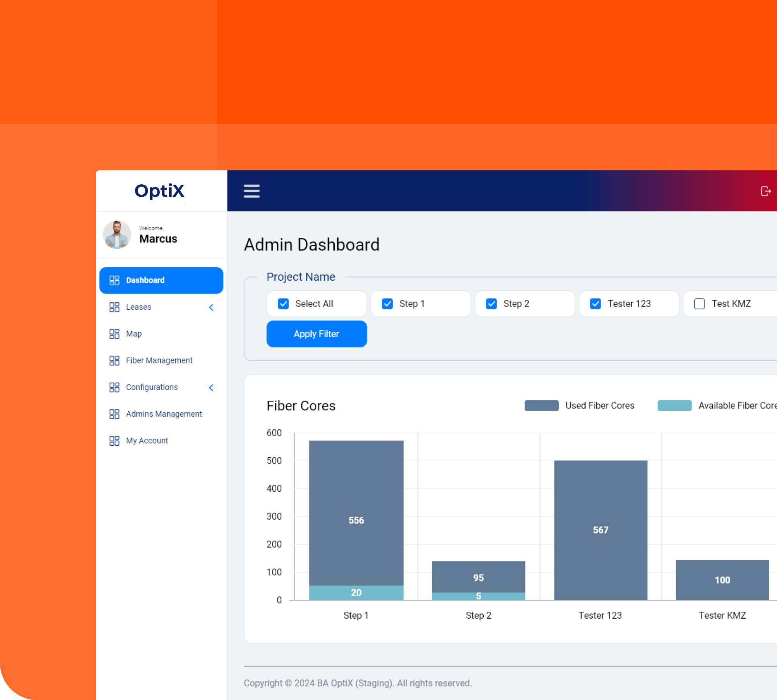Open the Leases menu item
This screenshot has width=777, height=700.
click(139, 307)
